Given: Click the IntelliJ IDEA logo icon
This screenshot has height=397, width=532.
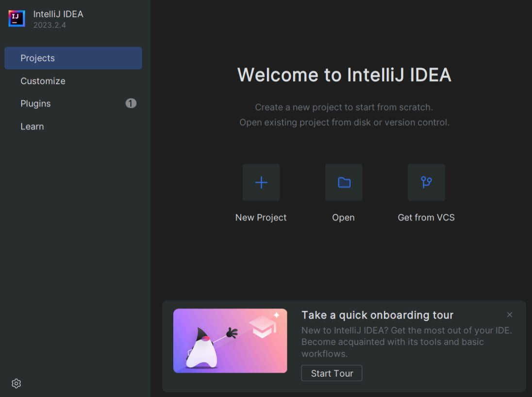Looking at the screenshot, I should click(17, 18).
